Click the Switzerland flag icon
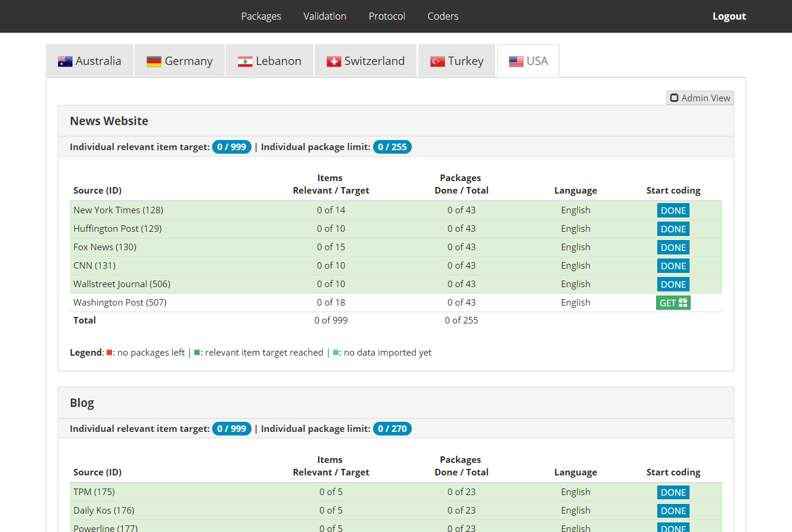 [334, 61]
